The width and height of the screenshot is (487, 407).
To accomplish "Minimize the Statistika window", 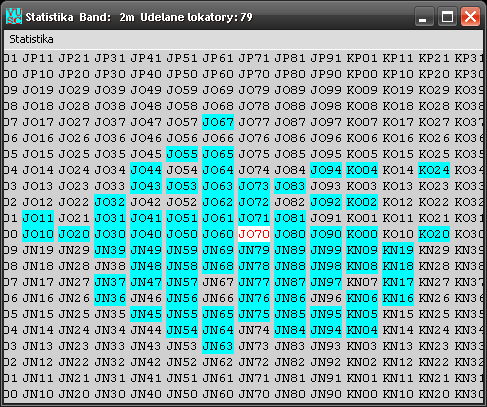I will click(423, 16).
